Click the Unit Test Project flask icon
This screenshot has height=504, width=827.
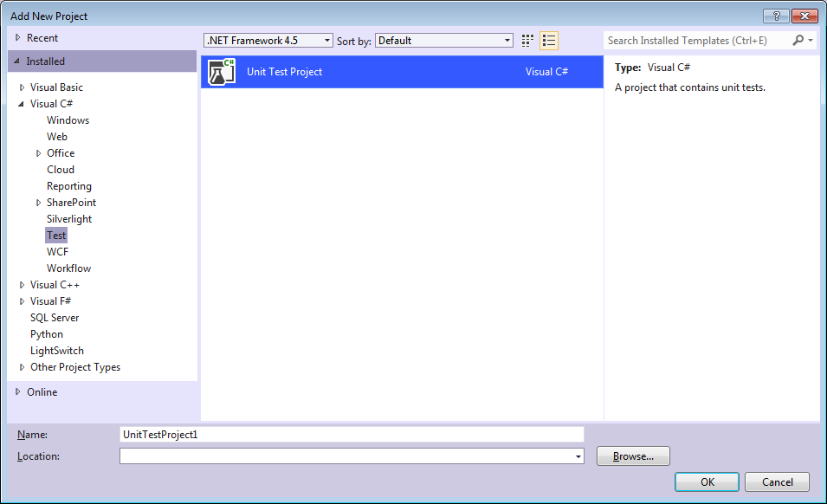pyautogui.click(x=222, y=72)
